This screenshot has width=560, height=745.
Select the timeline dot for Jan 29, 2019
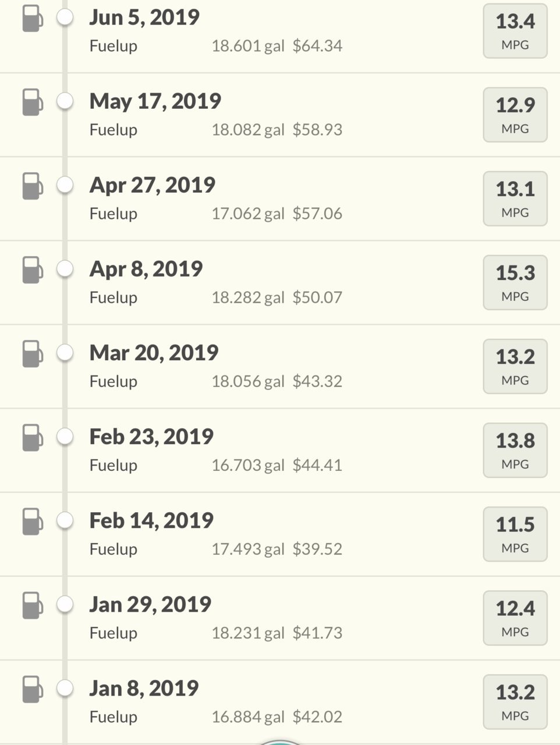click(65, 604)
